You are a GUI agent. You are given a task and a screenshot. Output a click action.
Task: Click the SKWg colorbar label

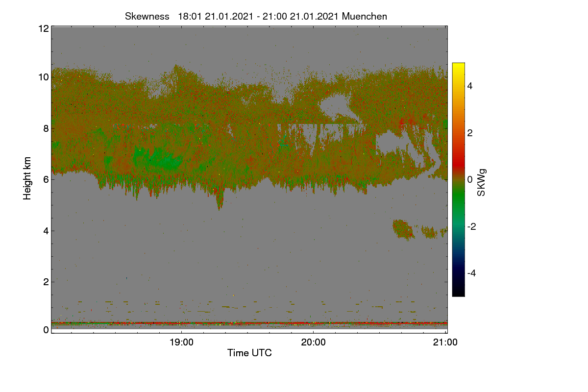[x=482, y=183]
